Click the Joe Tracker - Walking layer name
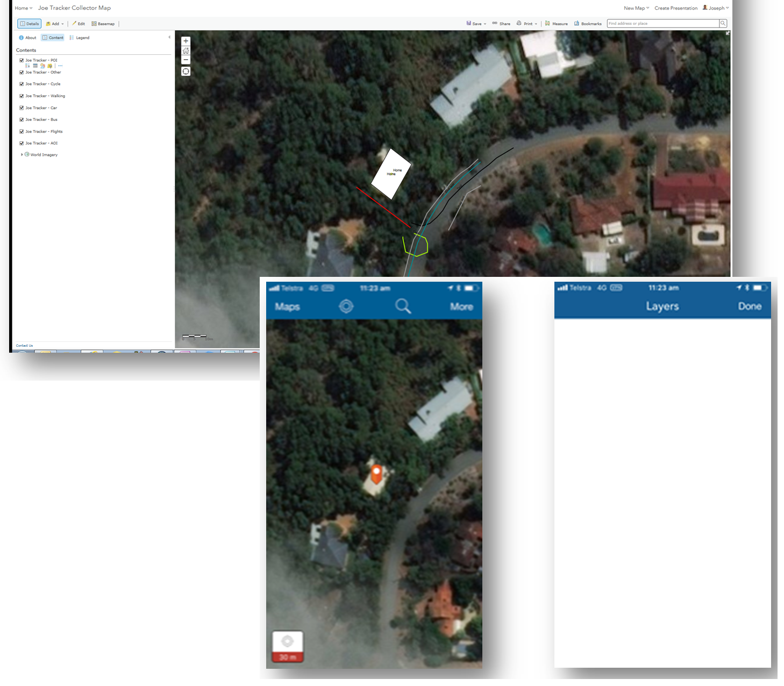Screen dimensions: 784x686 tap(45, 96)
